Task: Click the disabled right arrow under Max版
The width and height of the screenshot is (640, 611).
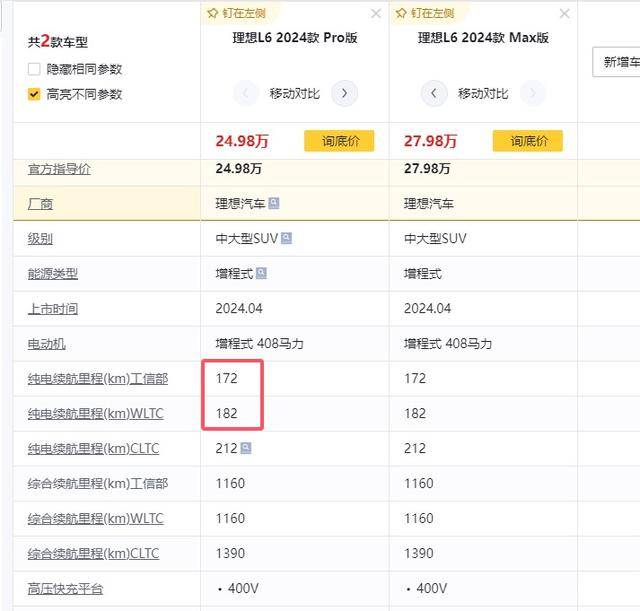Action: pyautogui.click(x=533, y=93)
